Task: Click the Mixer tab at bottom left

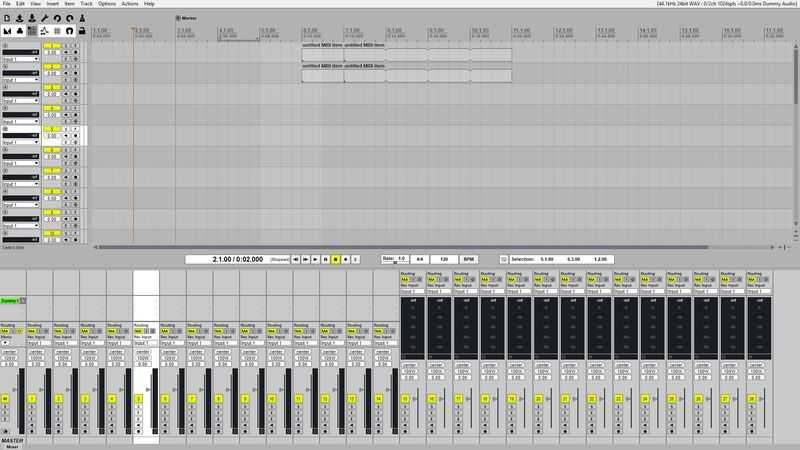Action: pos(12,446)
